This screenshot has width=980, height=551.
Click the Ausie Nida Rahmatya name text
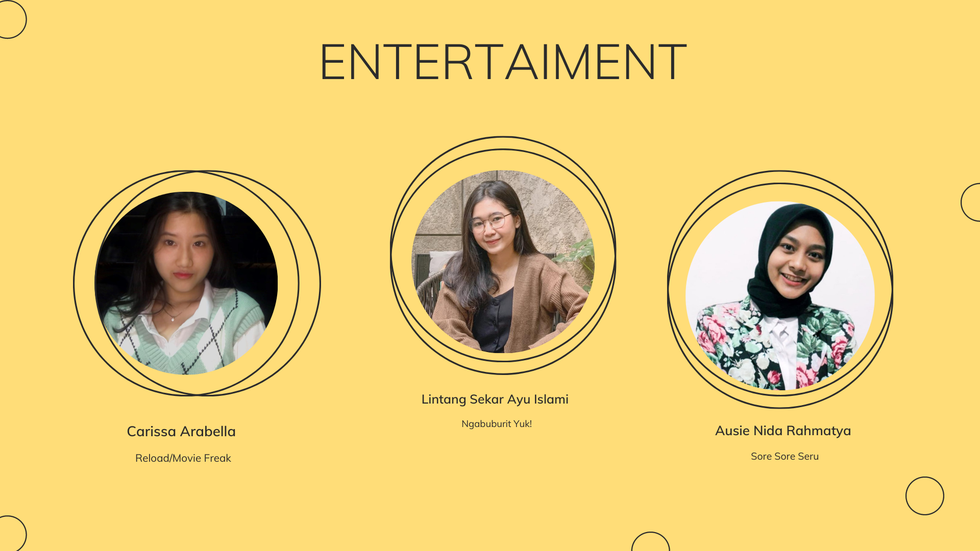tap(783, 431)
